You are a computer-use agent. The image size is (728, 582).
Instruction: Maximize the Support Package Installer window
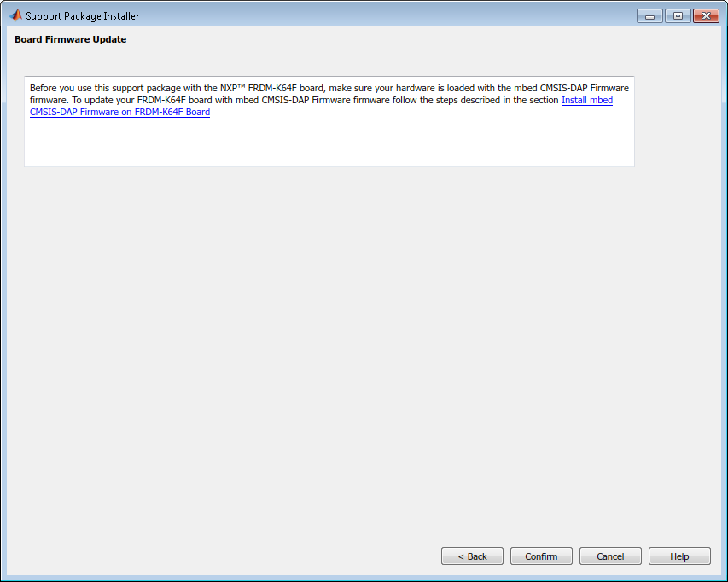tap(678, 15)
